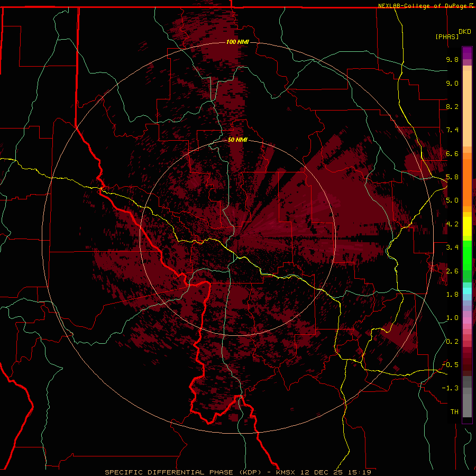Click the 5.0 value on the color scale

pos(452,200)
